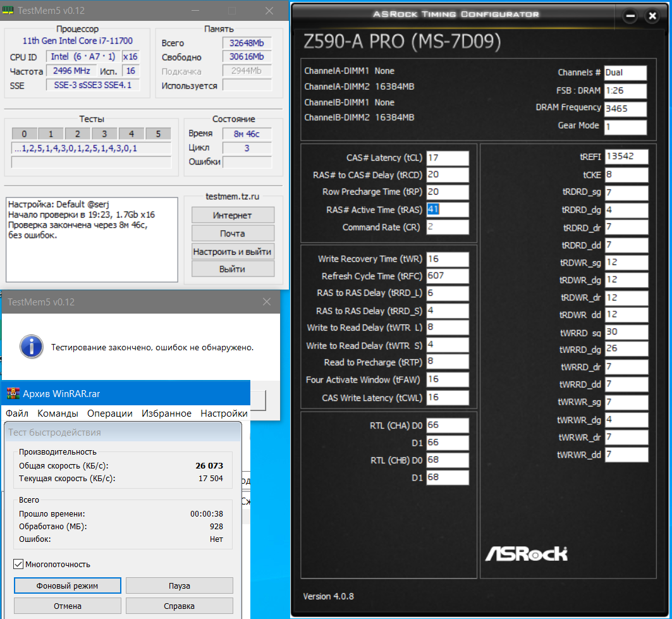Click the Version 4.0.8 label

click(328, 596)
